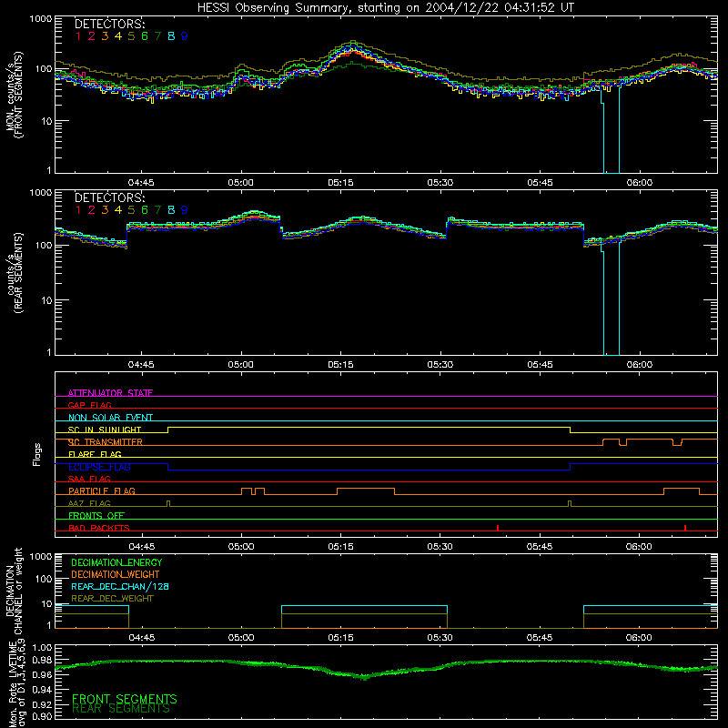The width and height of the screenshot is (728, 728).
Task: Click DETECTORS: label in rear segments panel
Action: point(109,197)
